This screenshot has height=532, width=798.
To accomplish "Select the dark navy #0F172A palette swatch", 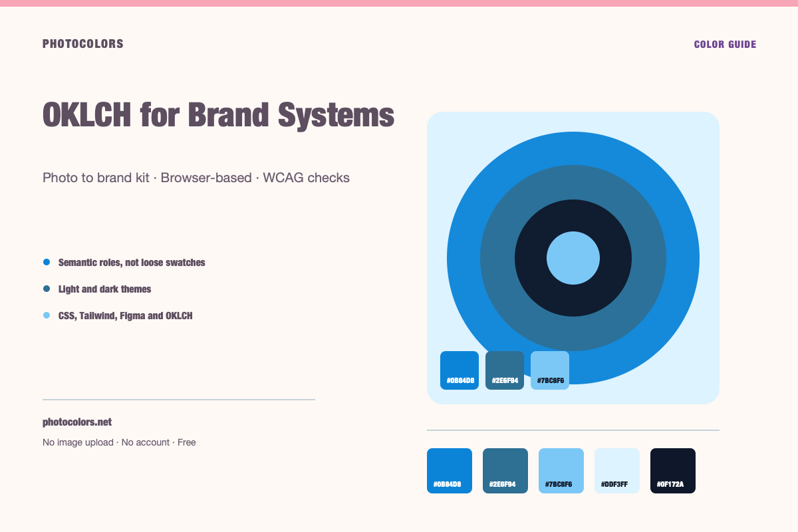I will click(673, 471).
